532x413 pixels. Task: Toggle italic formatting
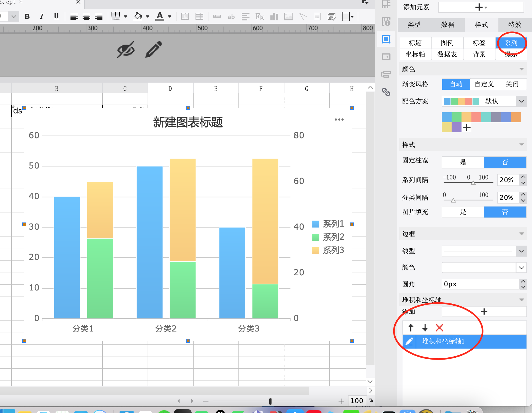click(x=42, y=17)
